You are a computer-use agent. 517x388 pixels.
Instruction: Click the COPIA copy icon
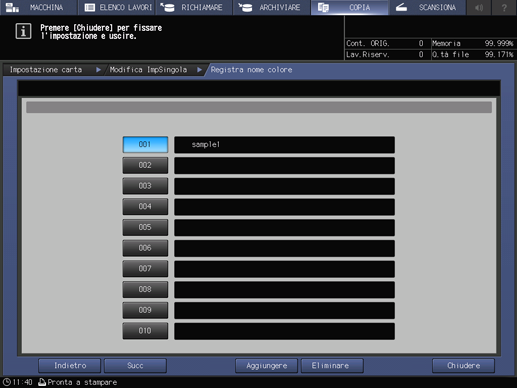(323, 7)
